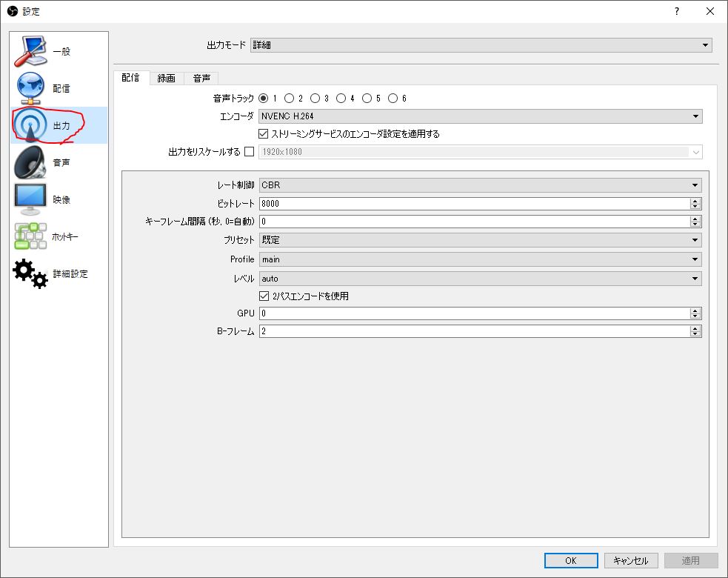Screen dimensions: 728x578
Task: Toggle 2パスエンコードを使用 checkbox
Action: coord(264,296)
